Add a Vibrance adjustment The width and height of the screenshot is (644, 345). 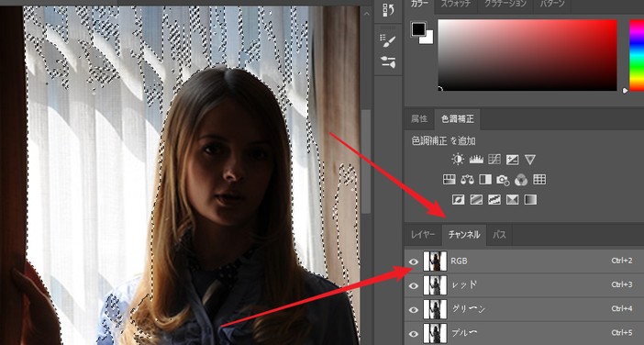pyautogui.click(x=530, y=160)
